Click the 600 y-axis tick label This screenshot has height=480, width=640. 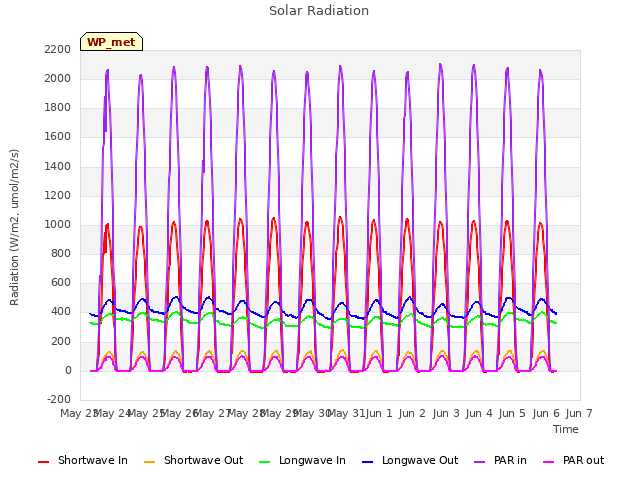[61, 283]
